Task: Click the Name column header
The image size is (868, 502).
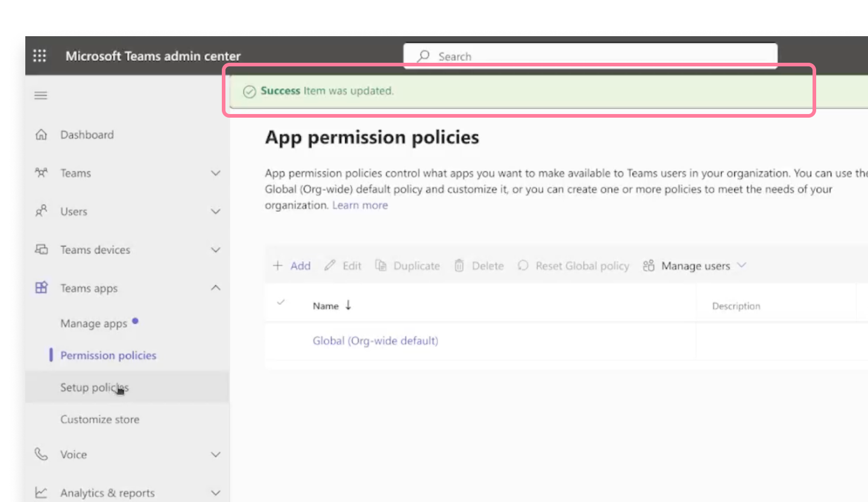Action: pyautogui.click(x=325, y=306)
